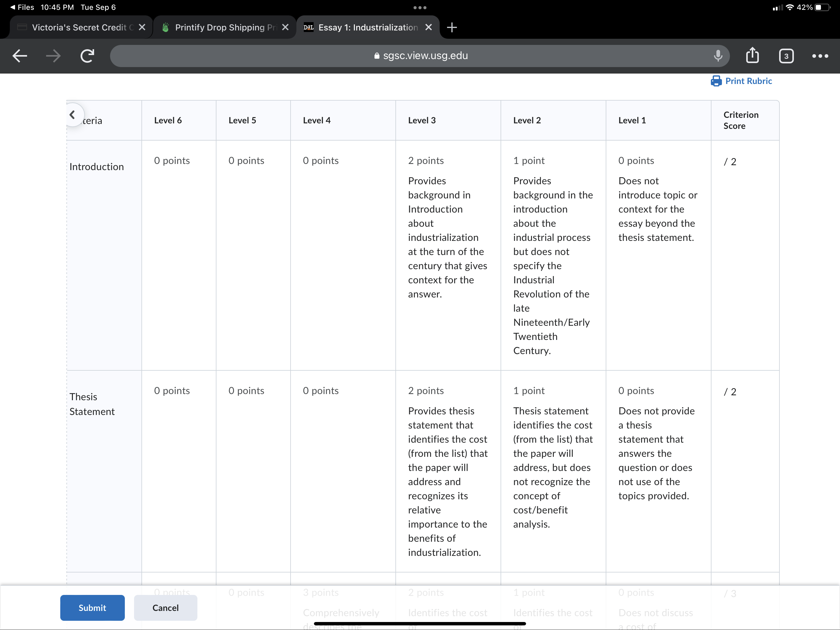840x630 pixels.
Task: Click the Print Rubric link
Action: click(748, 81)
